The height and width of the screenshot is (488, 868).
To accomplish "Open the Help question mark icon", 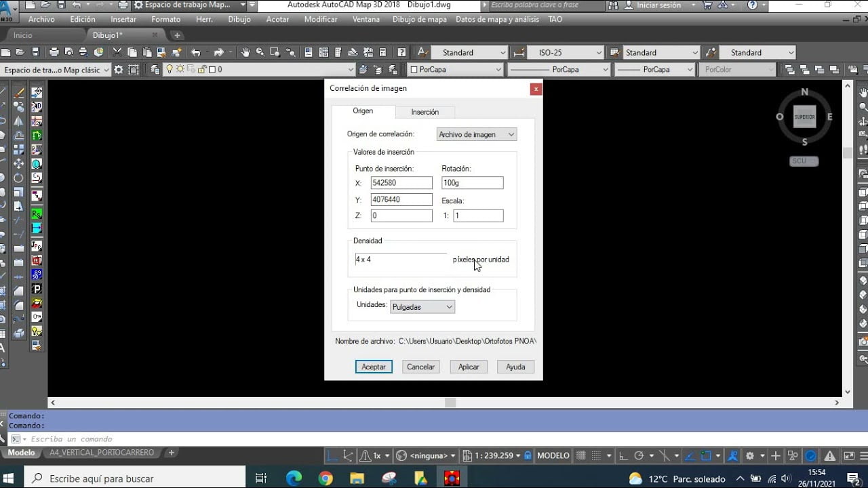I will [401, 52].
